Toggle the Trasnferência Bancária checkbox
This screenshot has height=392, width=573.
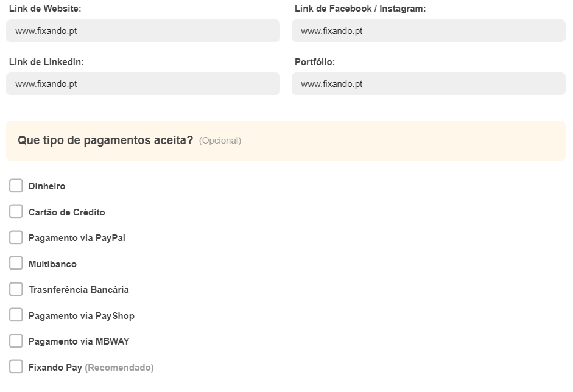(x=16, y=289)
